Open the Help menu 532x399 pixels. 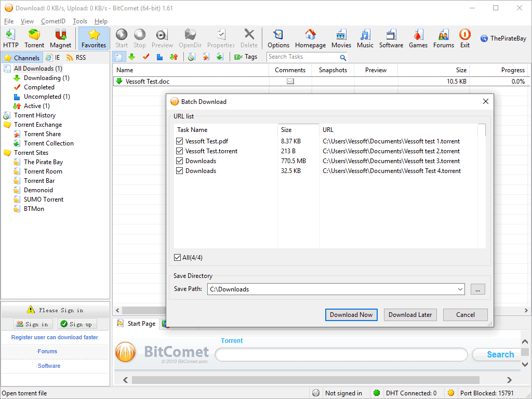[101, 21]
